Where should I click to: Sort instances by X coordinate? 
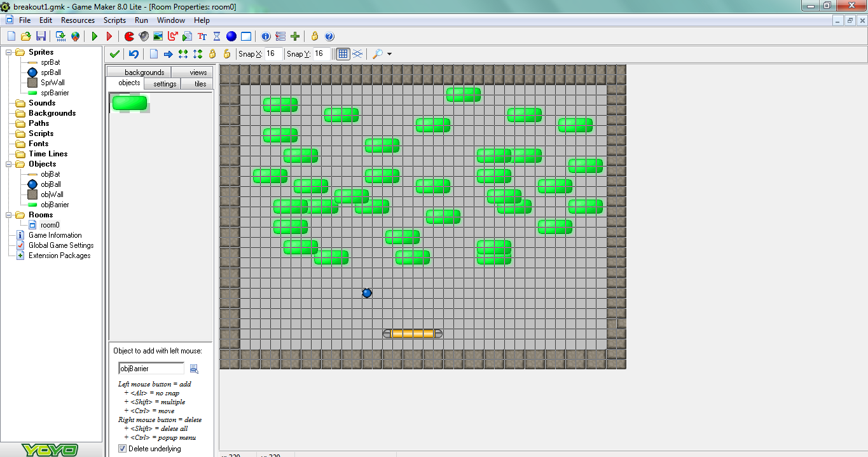pyautogui.click(x=183, y=54)
